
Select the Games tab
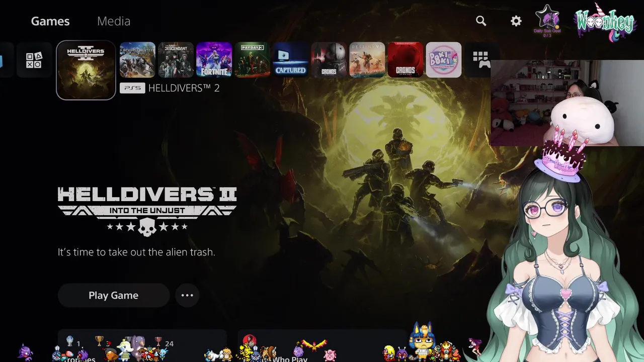click(50, 21)
